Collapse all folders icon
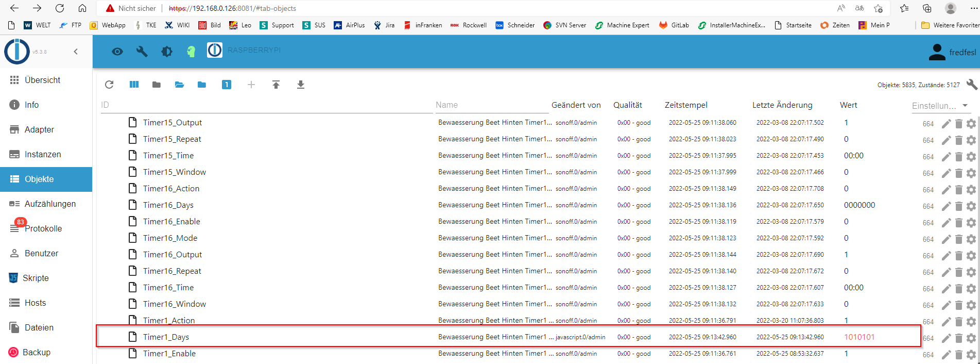 [157, 85]
